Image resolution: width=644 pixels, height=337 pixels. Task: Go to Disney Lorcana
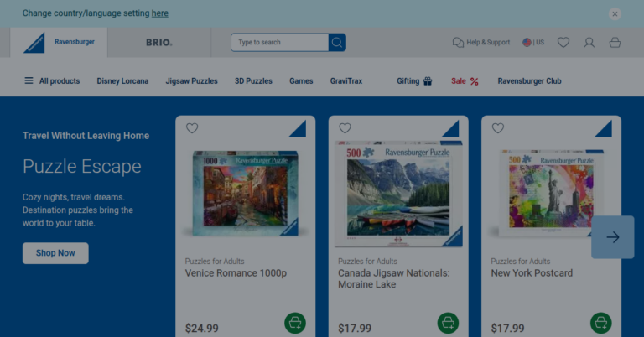(122, 80)
